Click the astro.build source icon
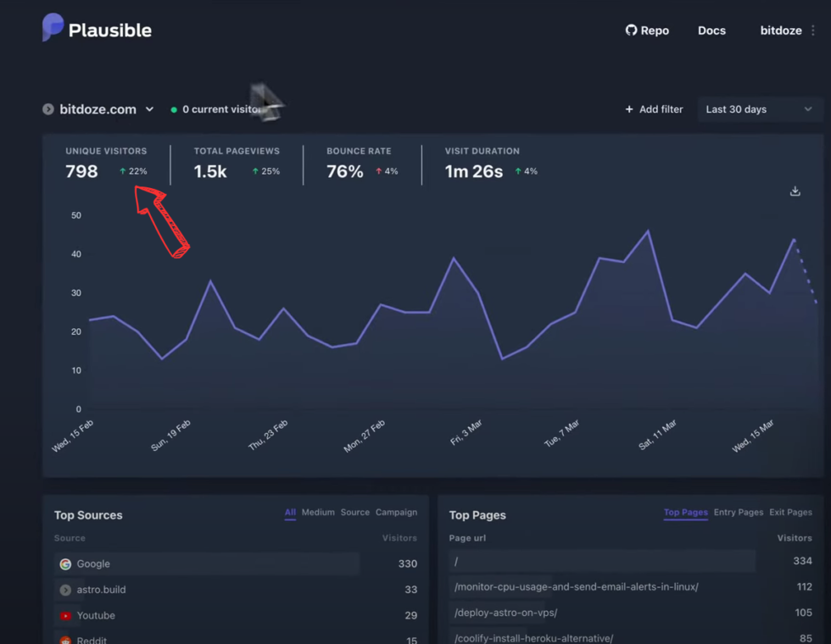The height and width of the screenshot is (644, 831). click(65, 590)
